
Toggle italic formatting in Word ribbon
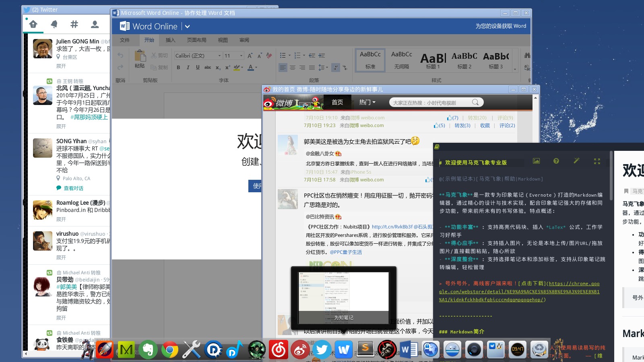(188, 68)
